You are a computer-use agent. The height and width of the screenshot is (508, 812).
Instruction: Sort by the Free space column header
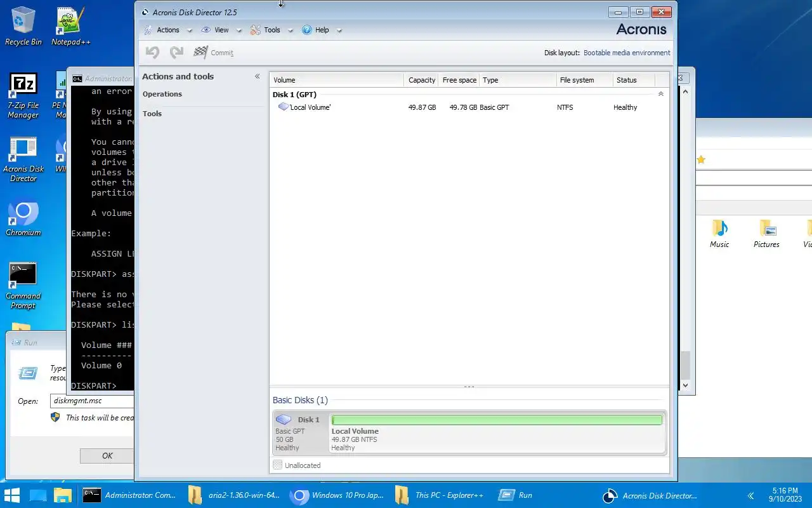(459, 80)
